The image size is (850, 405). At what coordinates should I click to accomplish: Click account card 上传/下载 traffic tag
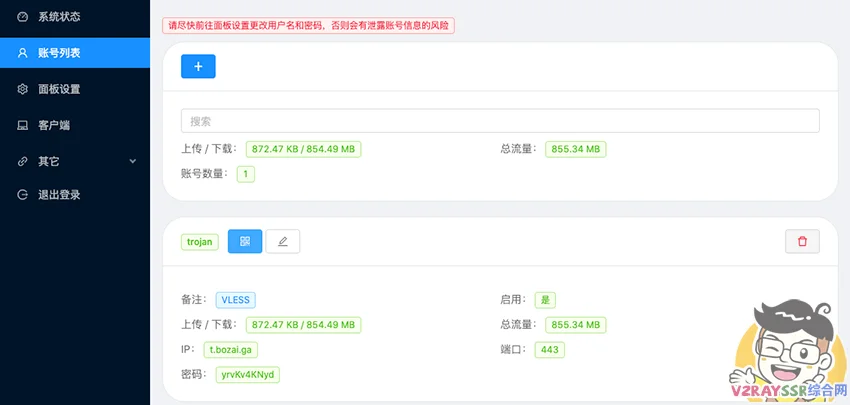[x=304, y=325]
